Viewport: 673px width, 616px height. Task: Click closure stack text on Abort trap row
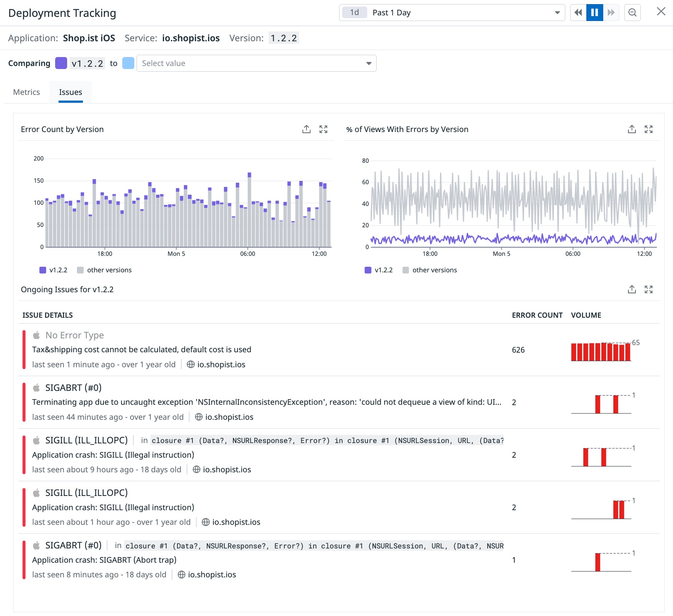(314, 546)
